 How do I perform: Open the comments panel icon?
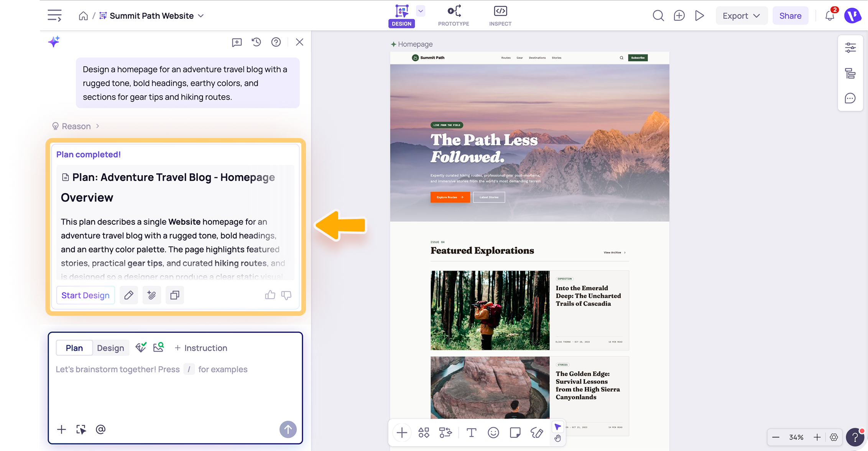[x=850, y=98]
